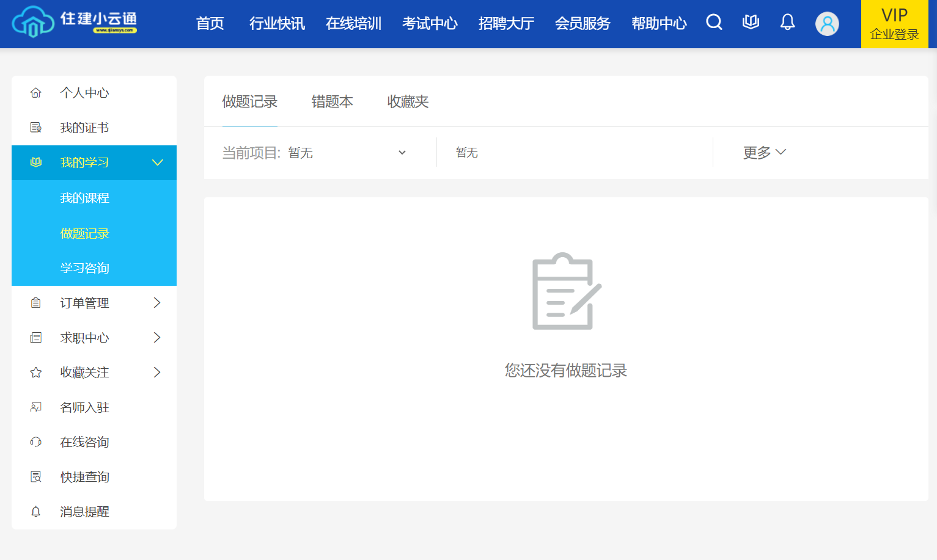Click the yellow VIP 企业登录 button
Screen dimensions: 937x560
[894, 24]
